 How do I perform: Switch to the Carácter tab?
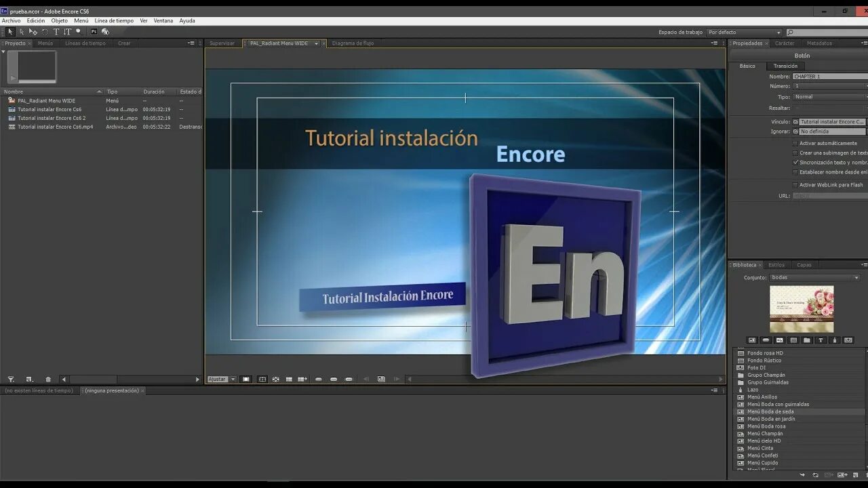point(785,43)
